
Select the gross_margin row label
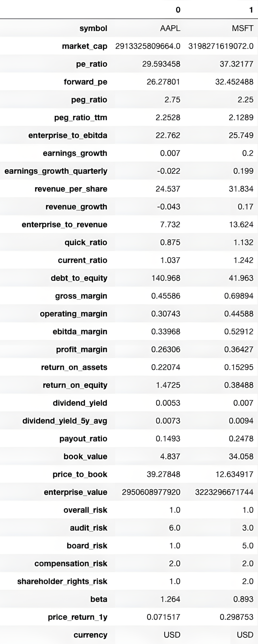click(81, 296)
